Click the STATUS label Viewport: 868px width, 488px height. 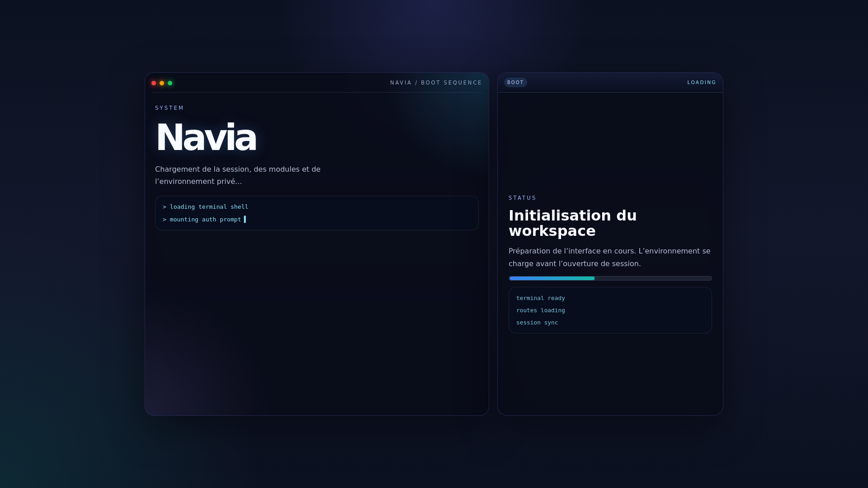(523, 198)
